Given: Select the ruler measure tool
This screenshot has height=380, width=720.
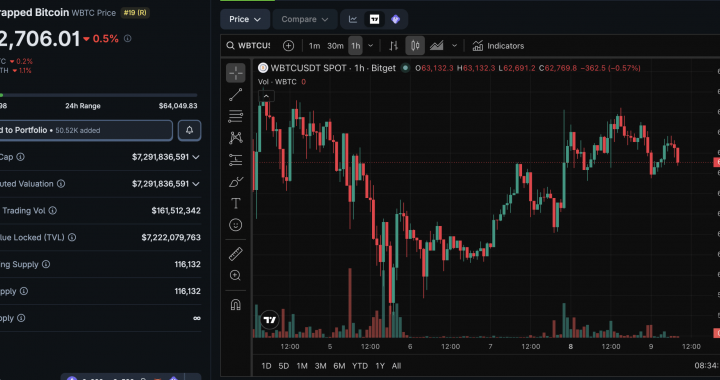Looking at the screenshot, I should coord(236,254).
